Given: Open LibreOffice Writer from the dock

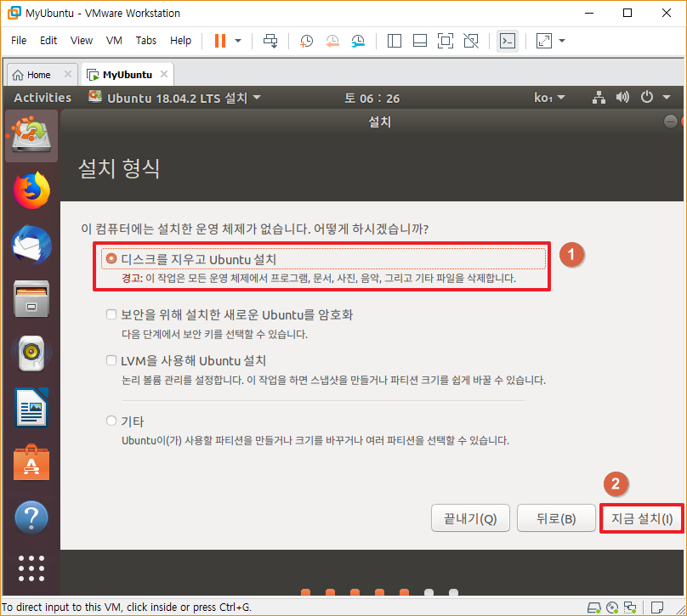Looking at the screenshot, I should click(x=31, y=408).
